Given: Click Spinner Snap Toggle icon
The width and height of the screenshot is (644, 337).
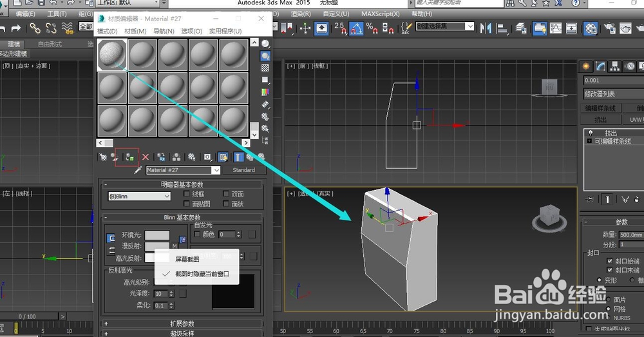Looking at the screenshot, I should 388,28.
